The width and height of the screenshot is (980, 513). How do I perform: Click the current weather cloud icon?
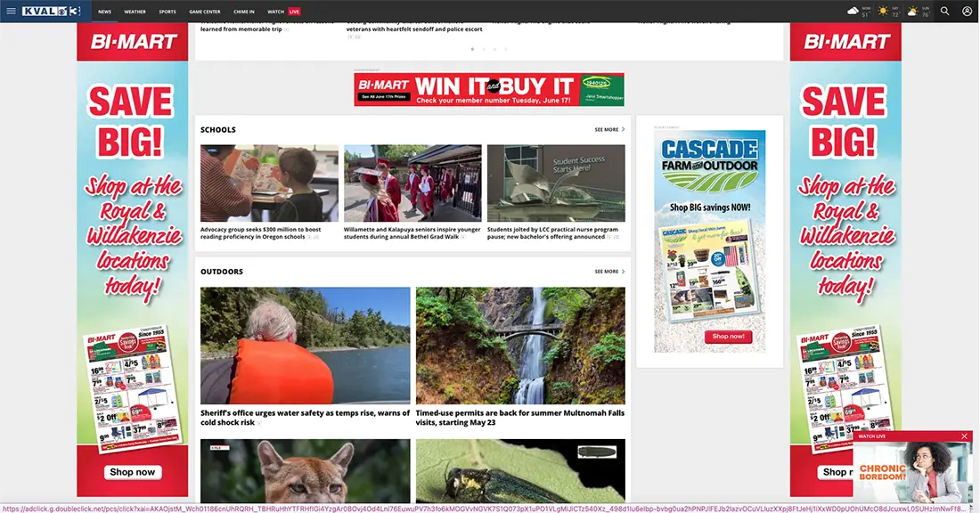tap(853, 12)
